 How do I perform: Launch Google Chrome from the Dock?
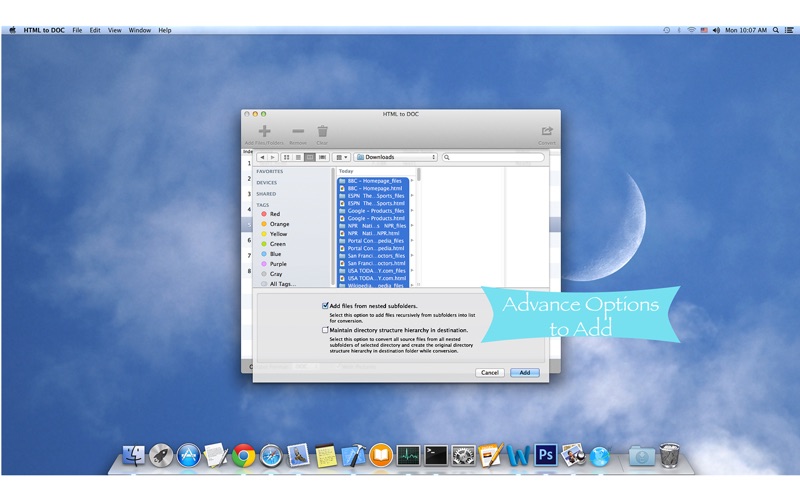click(243, 455)
